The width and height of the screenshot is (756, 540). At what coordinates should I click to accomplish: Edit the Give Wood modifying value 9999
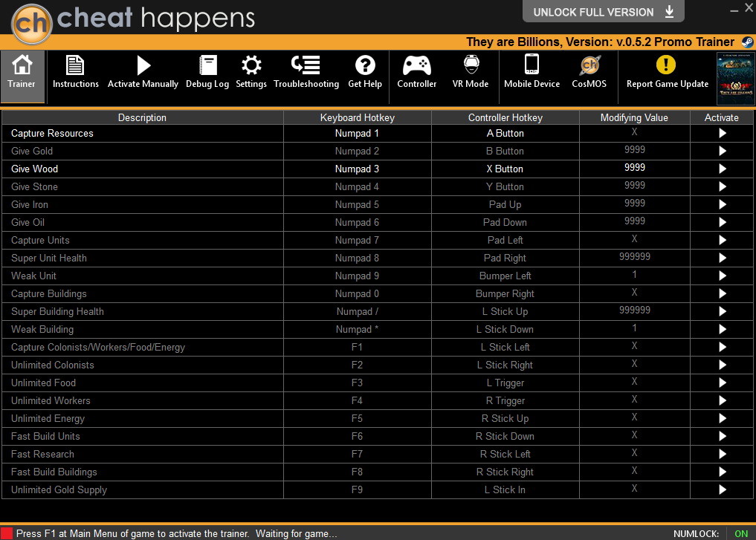pyautogui.click(x=635, y=168)
